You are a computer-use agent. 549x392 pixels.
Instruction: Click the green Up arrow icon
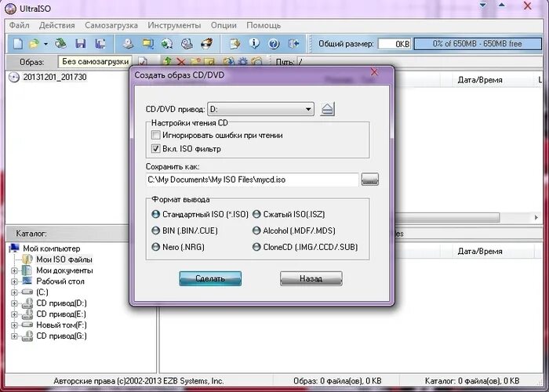[167, 62]
